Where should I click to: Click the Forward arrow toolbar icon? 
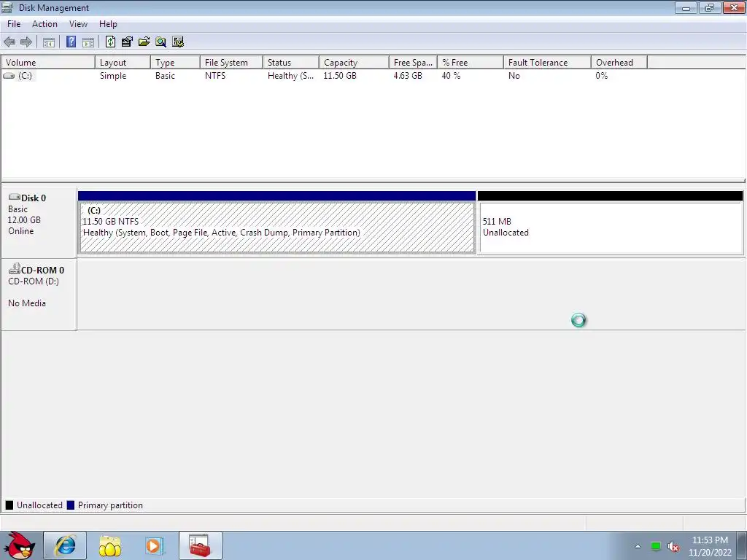tap(26, 42)
